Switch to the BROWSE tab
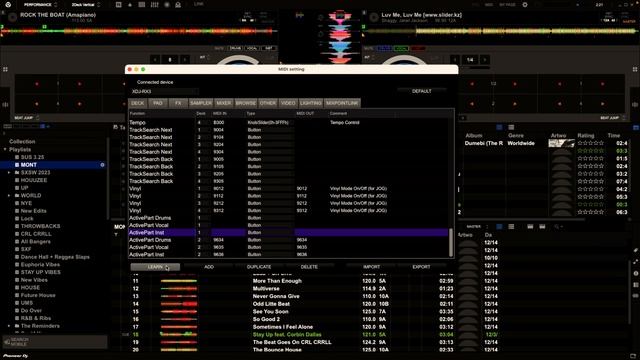640x360 pixels. (x=246, y=103)
